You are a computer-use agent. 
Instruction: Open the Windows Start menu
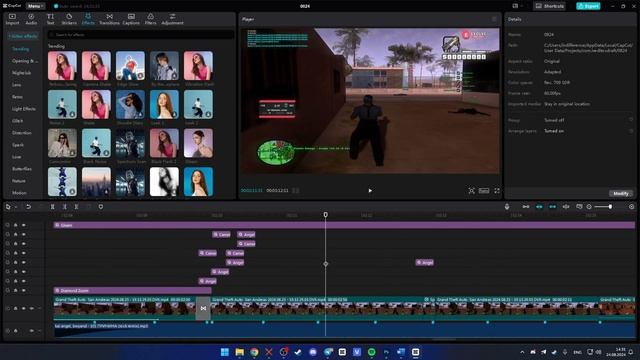pyautogui.click(x=224, y=352)
